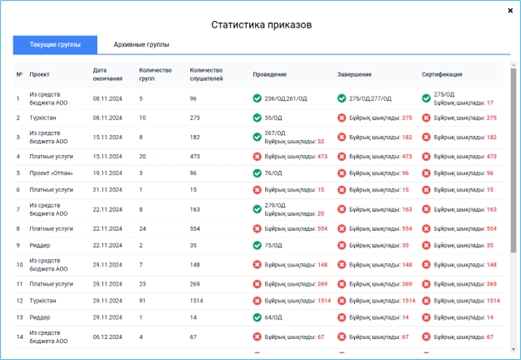Click order number 275/ОД,277/ОД in row 1
The height and width of the screenshot is (360, 521).
click(370, 99)
